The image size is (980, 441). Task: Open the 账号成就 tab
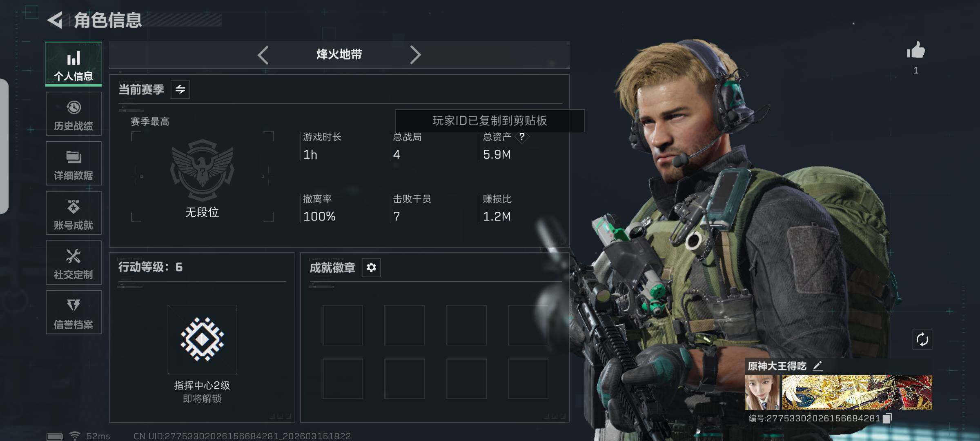tap(73, 213)
